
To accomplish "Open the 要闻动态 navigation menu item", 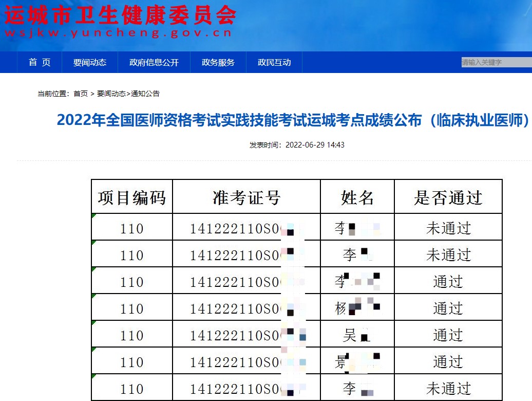I will (89, 62).
